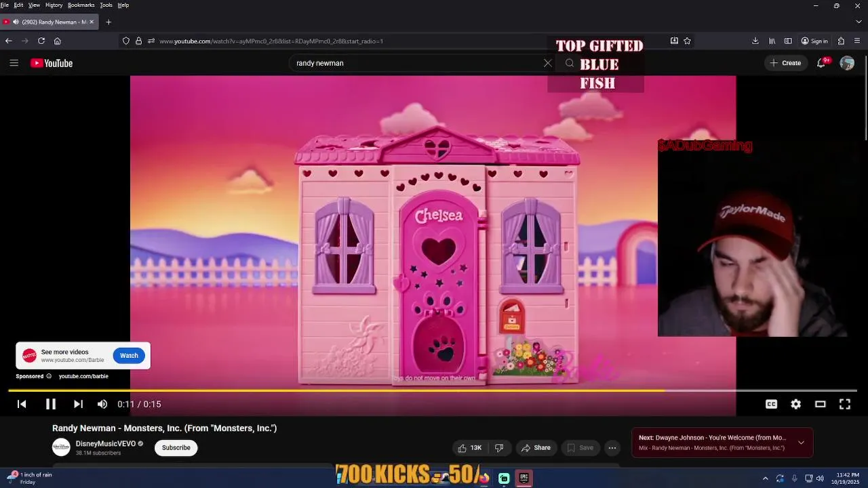Viewport: 868px width, 488px height.
Task: Expand the Next playlist panel chevron
Action: tap(801, 443)
